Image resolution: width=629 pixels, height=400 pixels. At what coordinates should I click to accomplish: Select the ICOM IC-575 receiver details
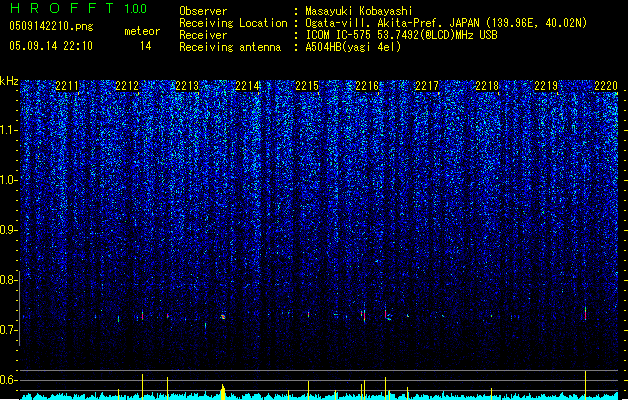point(402,35)
